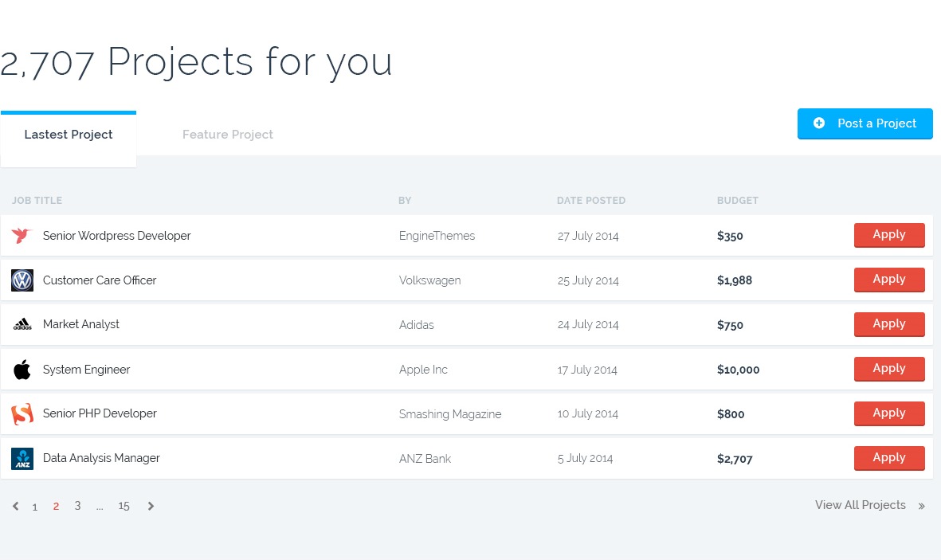Click the 2,707 Projects for you heading
The height and width of the screenshot is (560, 941).
pos(196,62)
